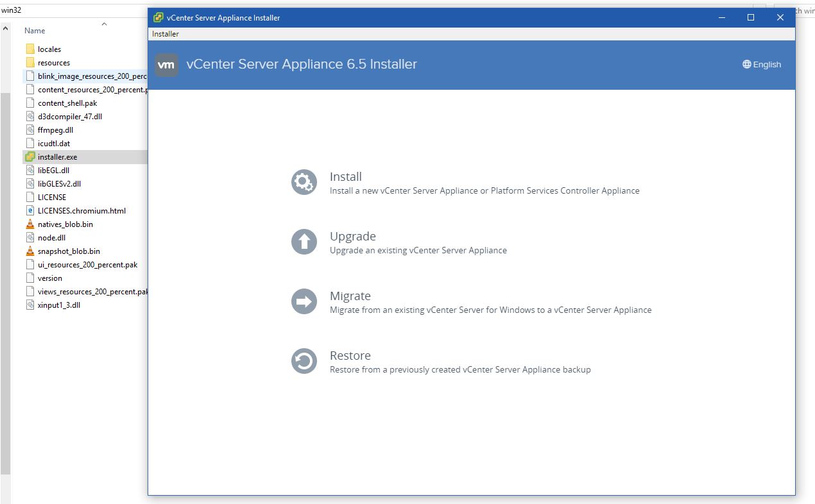Click the xinput1_3.dll file icon
Screen dimensions: 815x504
30,305
